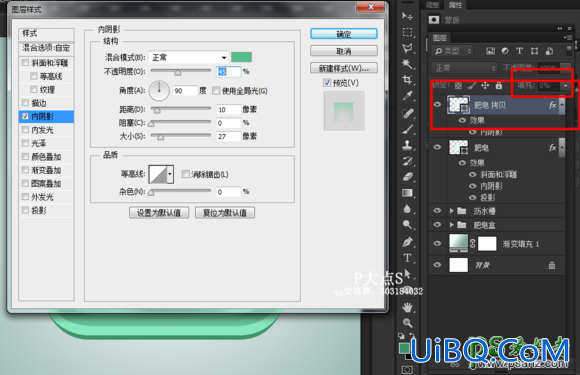Select the Healing Brush tool
This screenshot has height=375, width=580.
[x=407, y=113]
